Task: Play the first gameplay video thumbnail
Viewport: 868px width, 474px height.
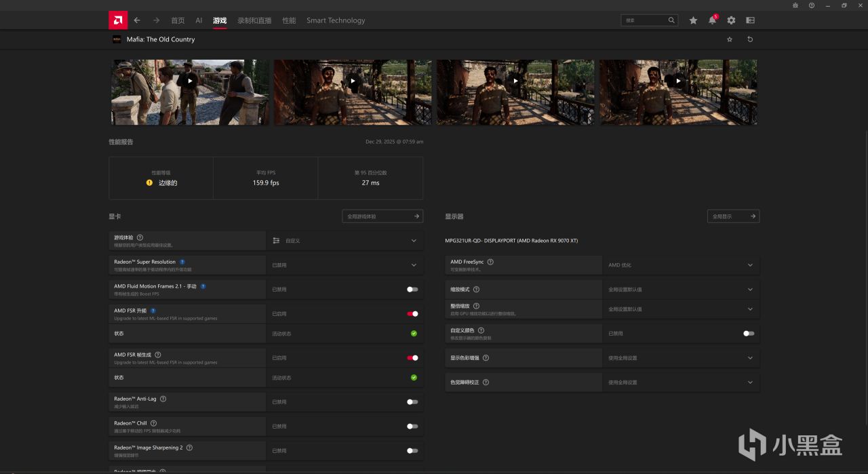Action: [x=190, y=81]
